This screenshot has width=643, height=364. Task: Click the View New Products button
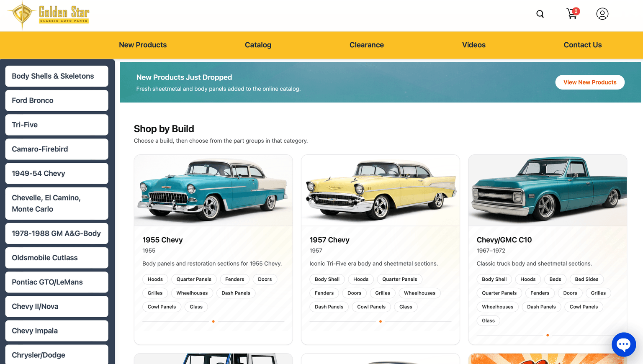click(x=589, y=82)
